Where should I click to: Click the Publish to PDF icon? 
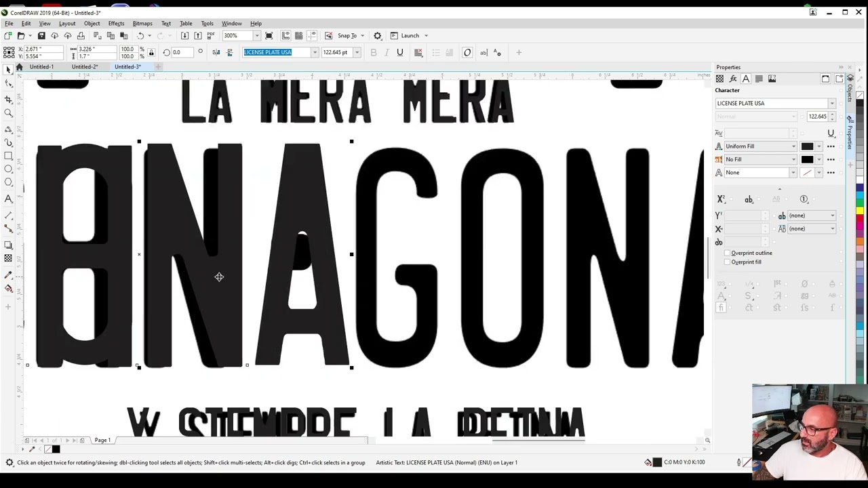point(211,35)
